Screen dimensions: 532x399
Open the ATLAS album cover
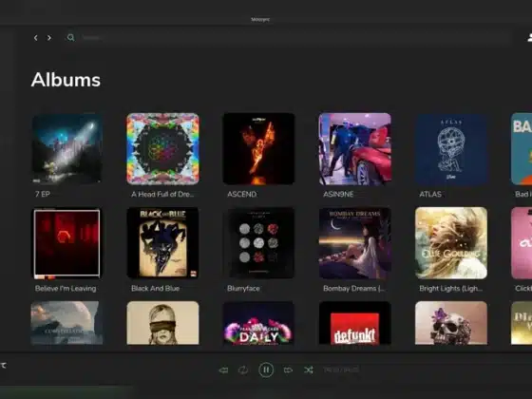tap(451, 148)
